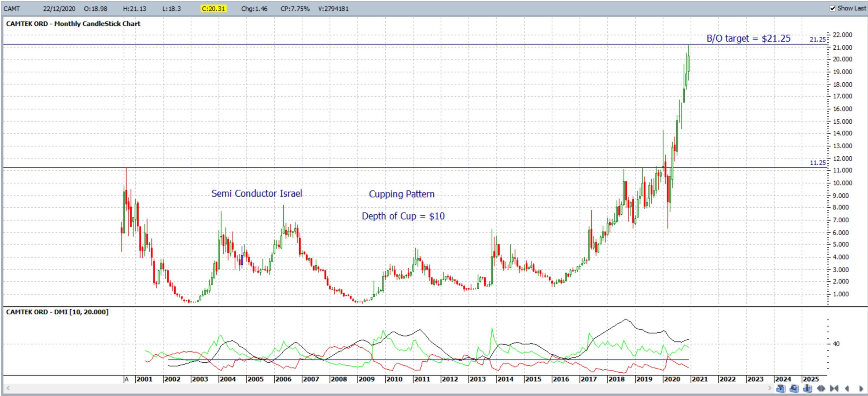Click the folder icon marked C
The width and height of the screenshot is (868, 396).
[x=794, y=388]
